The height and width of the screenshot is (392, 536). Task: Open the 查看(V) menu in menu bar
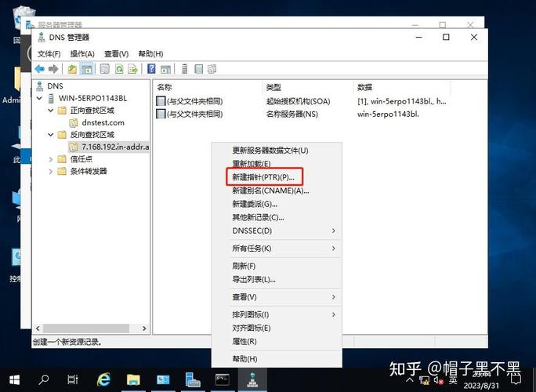click(116, 53)
